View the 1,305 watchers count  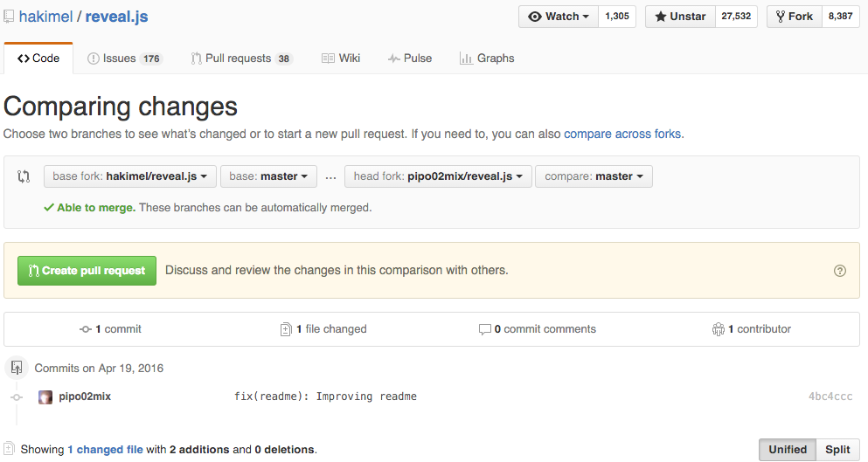(x=617, y=17)
